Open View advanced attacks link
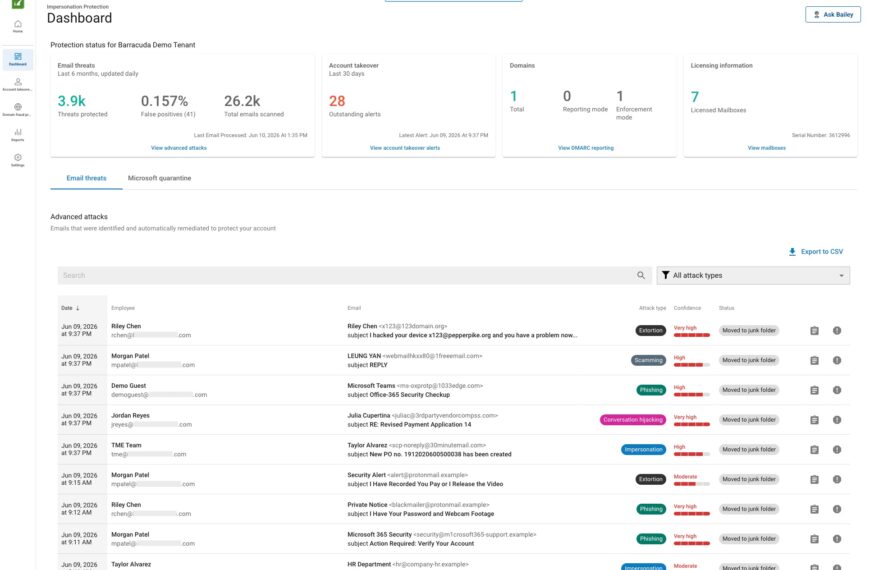 point(179,148)
